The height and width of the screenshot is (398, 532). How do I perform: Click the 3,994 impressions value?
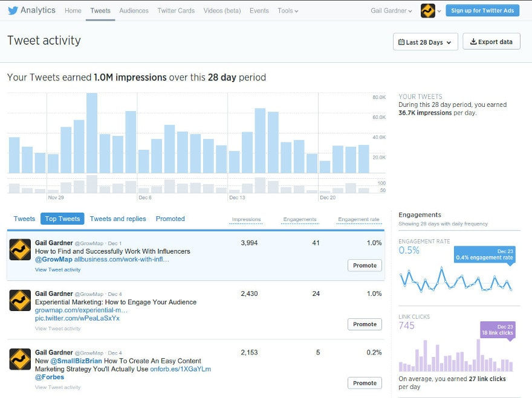249,243
